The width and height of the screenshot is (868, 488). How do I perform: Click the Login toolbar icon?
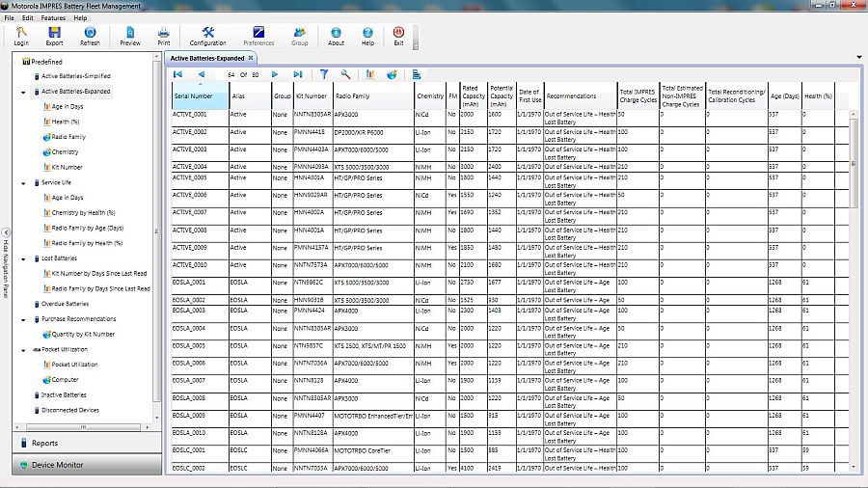point(21,36)
